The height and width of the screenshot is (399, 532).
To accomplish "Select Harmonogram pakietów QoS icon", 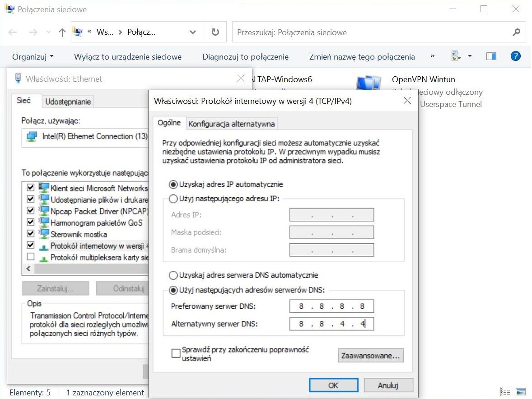I will tap(44, 222).
